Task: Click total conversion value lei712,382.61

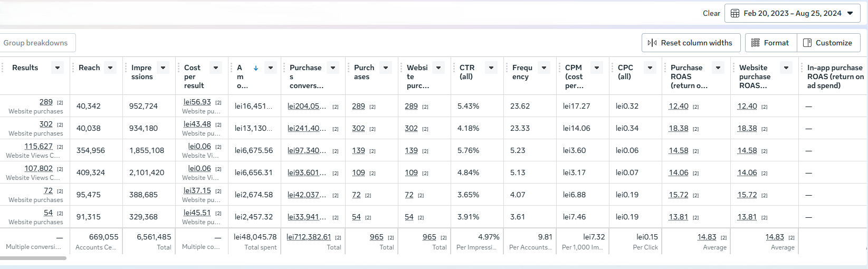Action: tap(309, 237)
